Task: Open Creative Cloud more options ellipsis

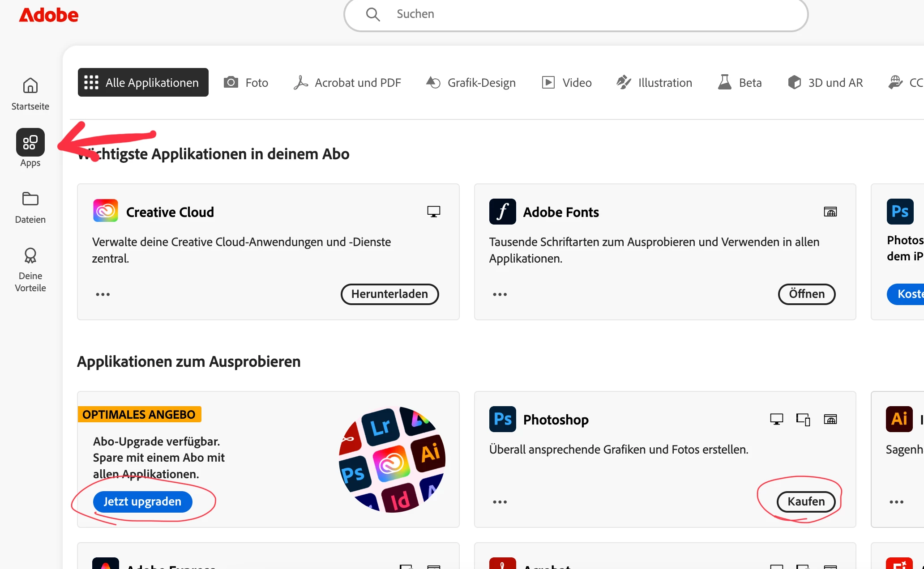Action: [103, 294]
